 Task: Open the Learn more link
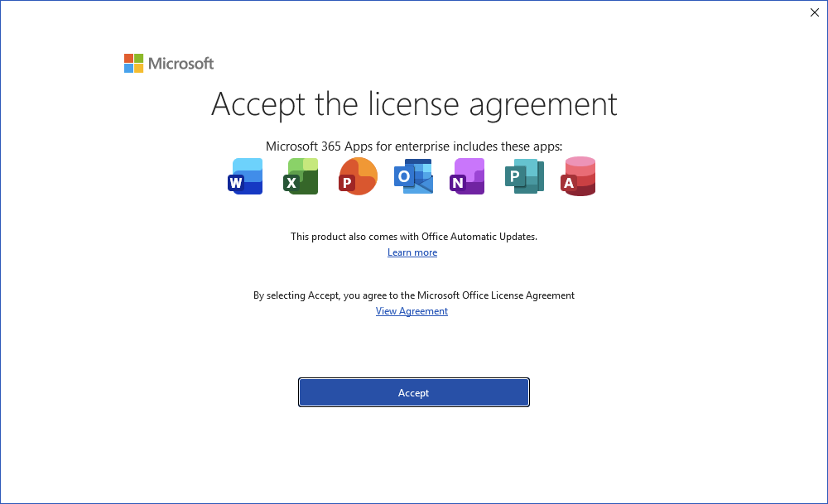(412, 252)
